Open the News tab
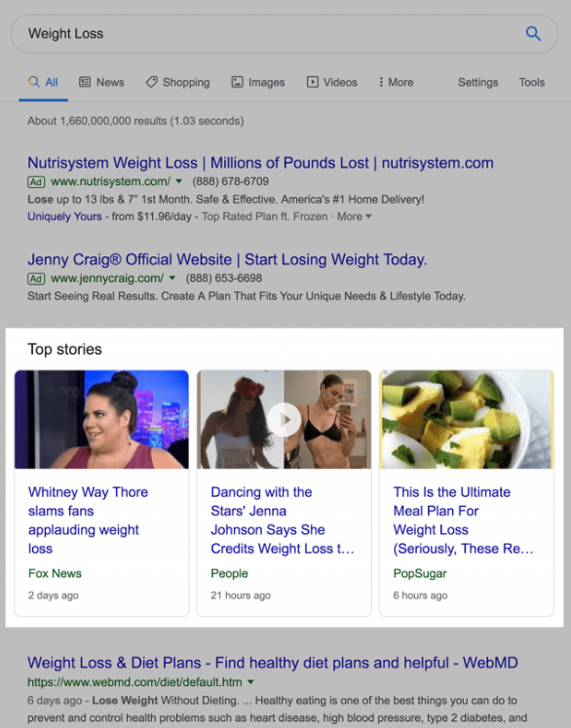This screenshot has height=728, width=571. tap(101, 82)
